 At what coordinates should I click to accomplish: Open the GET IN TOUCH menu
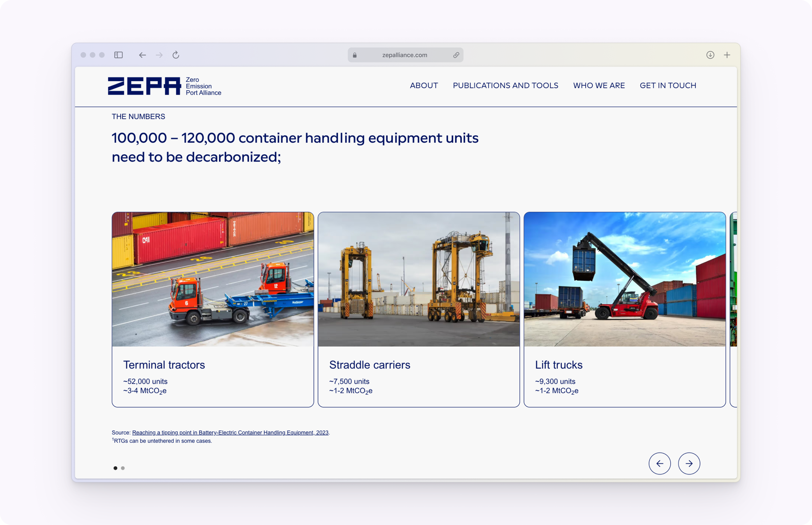(668, 85)
